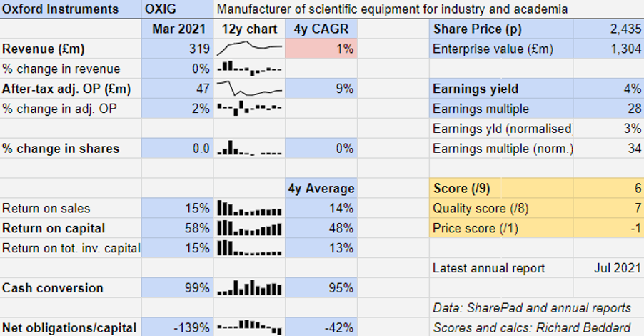
Task: Click the 'Net obligations/capital' label
Action: point(71,327)
